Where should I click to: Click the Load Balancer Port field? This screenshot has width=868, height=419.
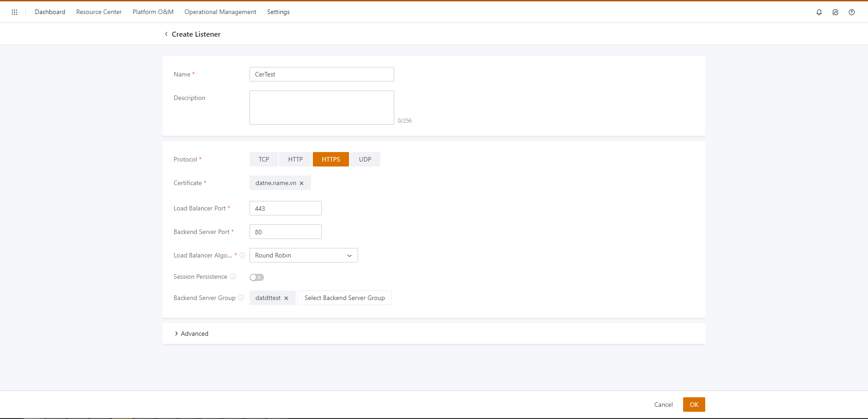coord(285,208)
